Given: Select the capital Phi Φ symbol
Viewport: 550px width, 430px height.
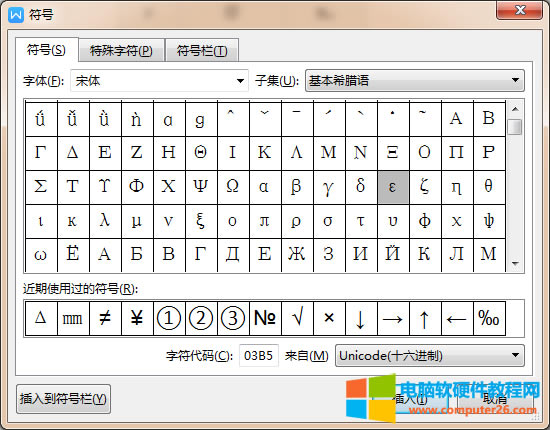Looking at the screenshot, I should [x=137, y=187].
